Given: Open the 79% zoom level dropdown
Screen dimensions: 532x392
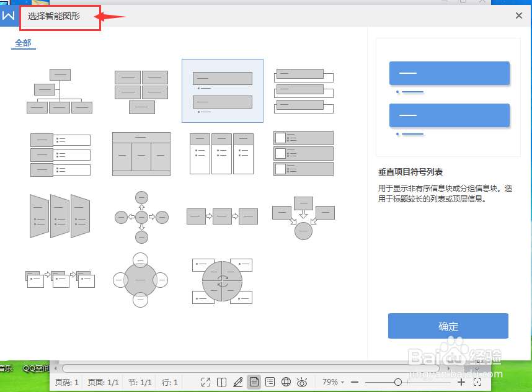Looking at the screenshot, I should 333,382.
